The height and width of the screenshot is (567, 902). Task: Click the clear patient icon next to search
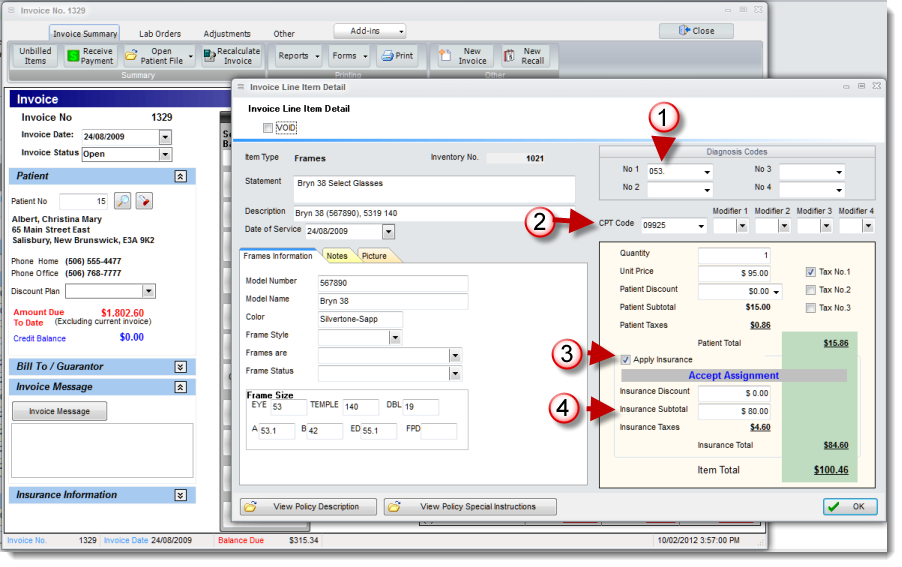click(x=144, y=201)
